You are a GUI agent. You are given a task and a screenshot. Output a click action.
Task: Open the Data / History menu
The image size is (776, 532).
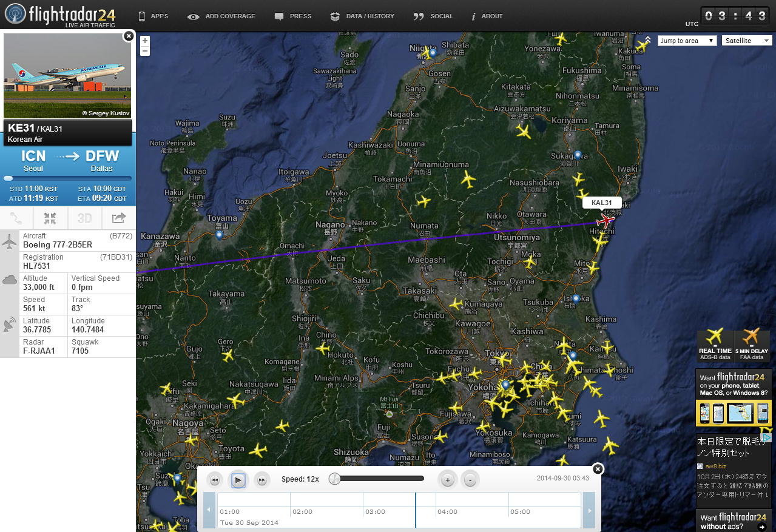[362, 16]
